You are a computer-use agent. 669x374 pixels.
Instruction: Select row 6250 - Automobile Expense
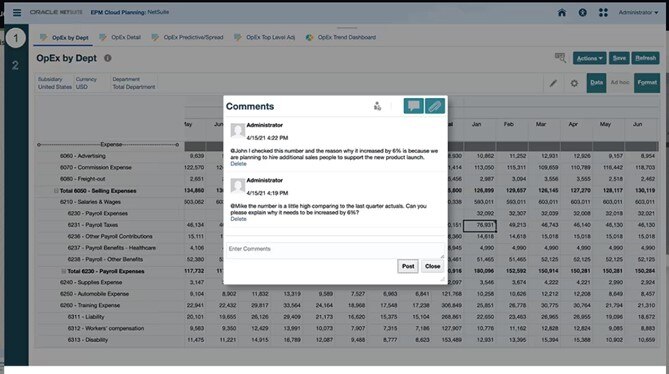[x=94, y=294]
